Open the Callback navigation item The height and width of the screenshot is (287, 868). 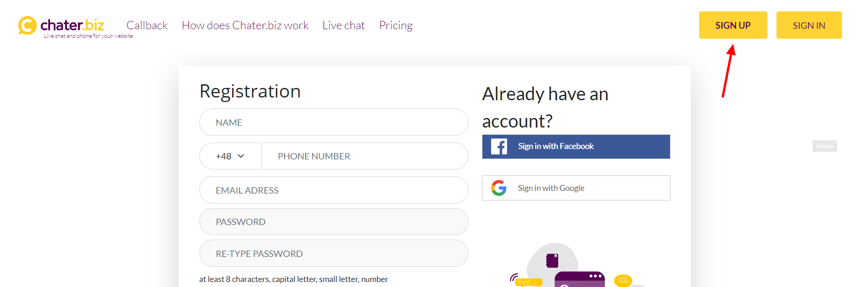point(147,26)
